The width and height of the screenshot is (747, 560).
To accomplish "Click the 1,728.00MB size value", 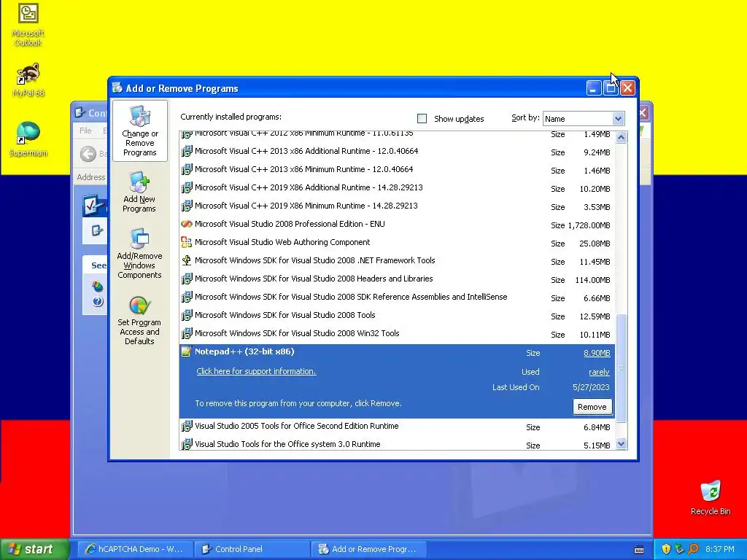I will 589,225.
